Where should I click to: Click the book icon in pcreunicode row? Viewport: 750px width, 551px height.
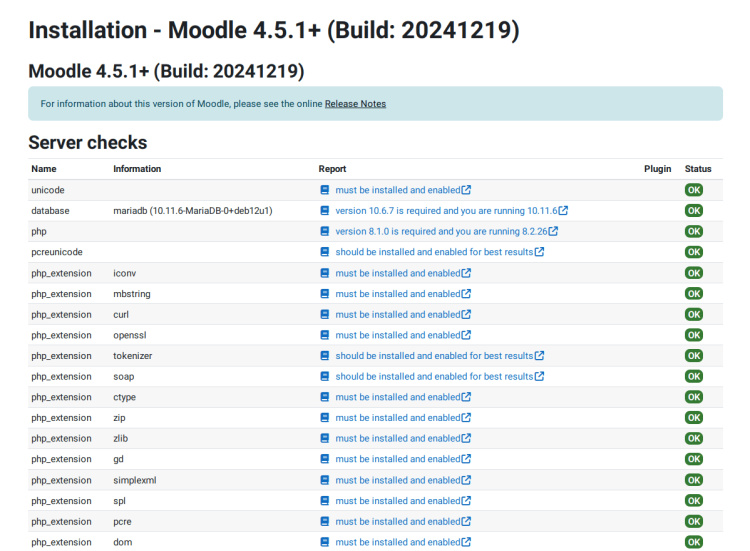(x=324, y=252)
